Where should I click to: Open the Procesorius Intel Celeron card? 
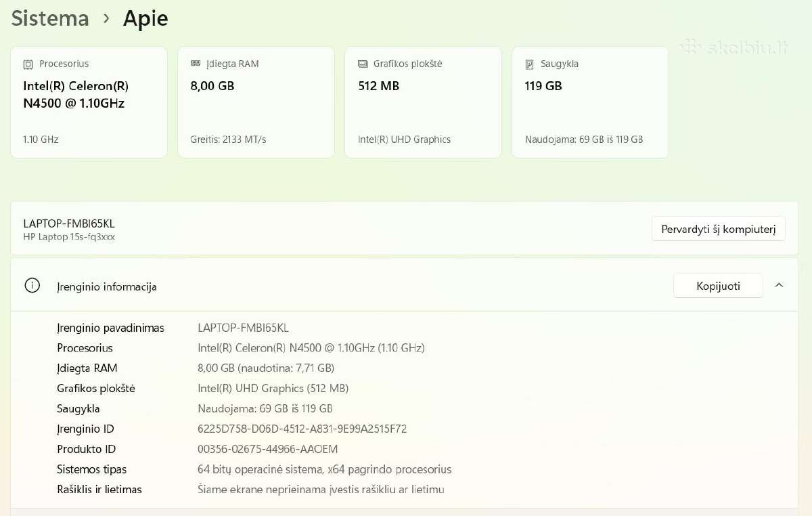click(x=89, y=102)
